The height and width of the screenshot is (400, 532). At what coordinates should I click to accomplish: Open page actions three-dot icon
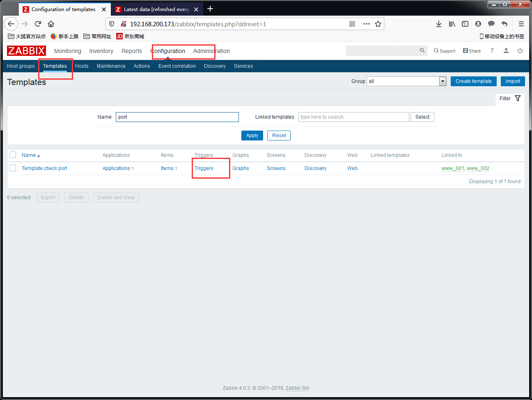pos(367,24)
